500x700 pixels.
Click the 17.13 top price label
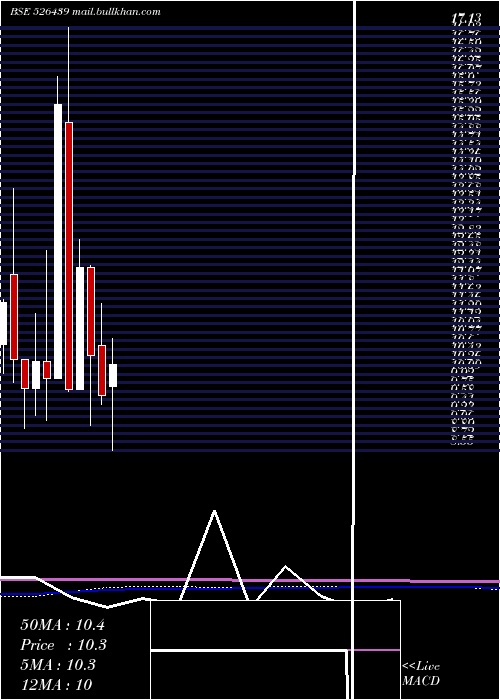pos(466,19)
